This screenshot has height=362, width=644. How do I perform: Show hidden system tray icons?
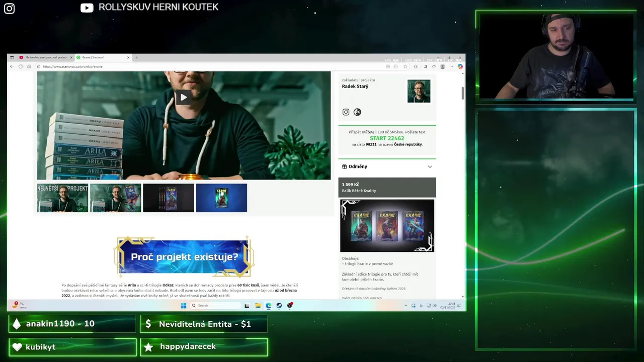tap(406, 305)
